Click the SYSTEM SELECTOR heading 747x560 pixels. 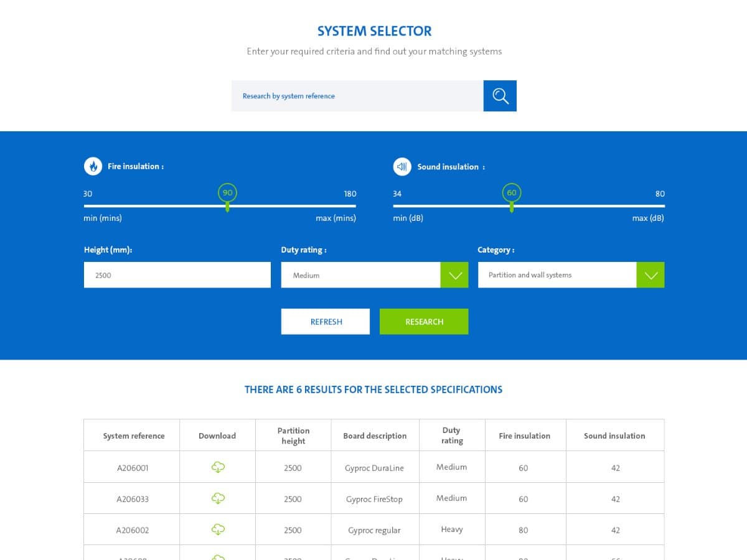374,31
